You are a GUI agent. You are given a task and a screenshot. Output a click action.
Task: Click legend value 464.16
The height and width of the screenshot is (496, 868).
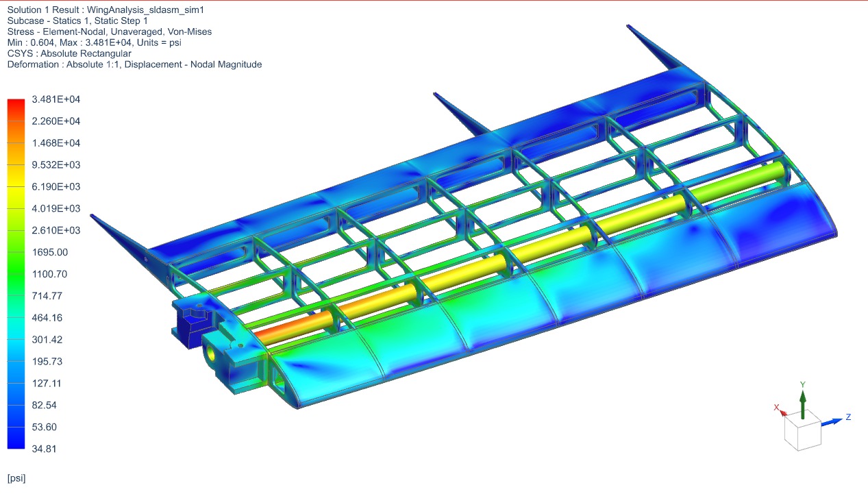pyautogui.click(x=47, y=318)
